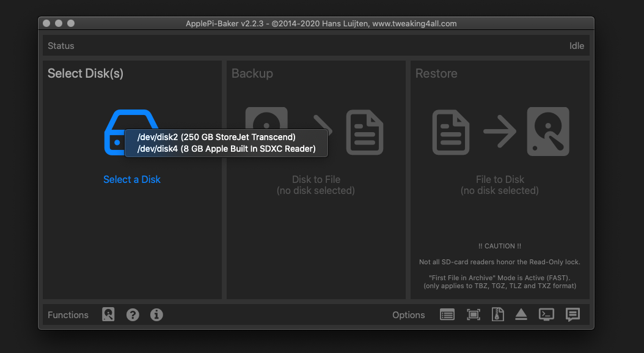
Task: Open the disk tools icon beside Functions
Action: pos(108,314)
